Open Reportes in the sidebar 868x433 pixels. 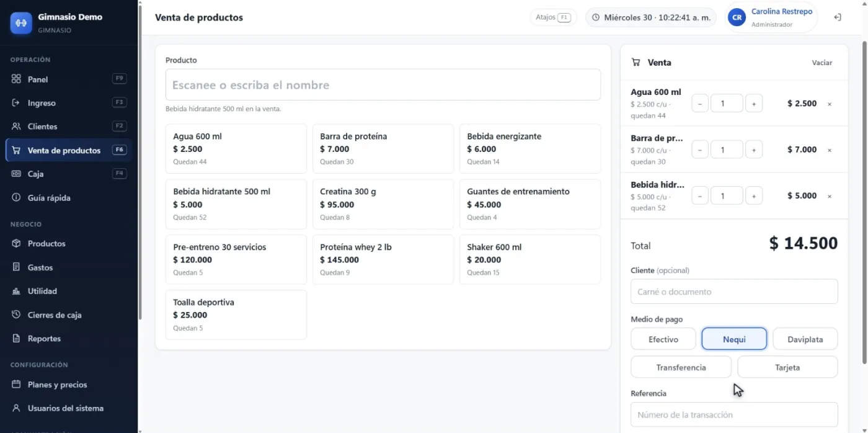pos(69,339)
